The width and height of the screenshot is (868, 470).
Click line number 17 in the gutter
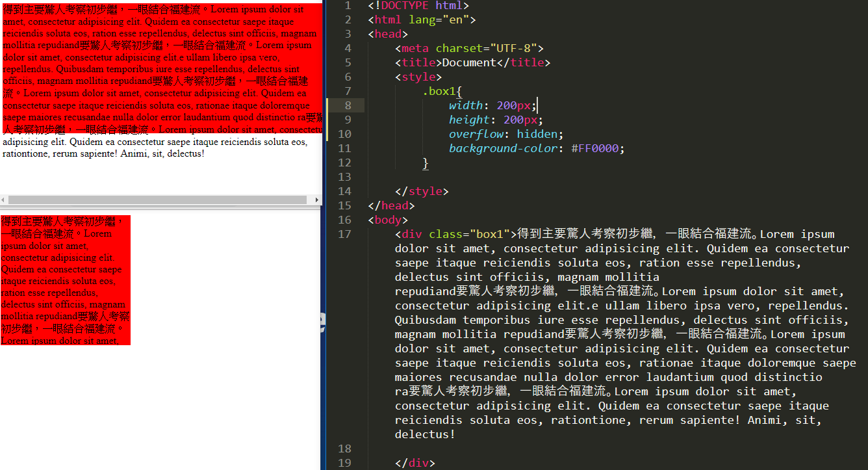coord(345,234)
